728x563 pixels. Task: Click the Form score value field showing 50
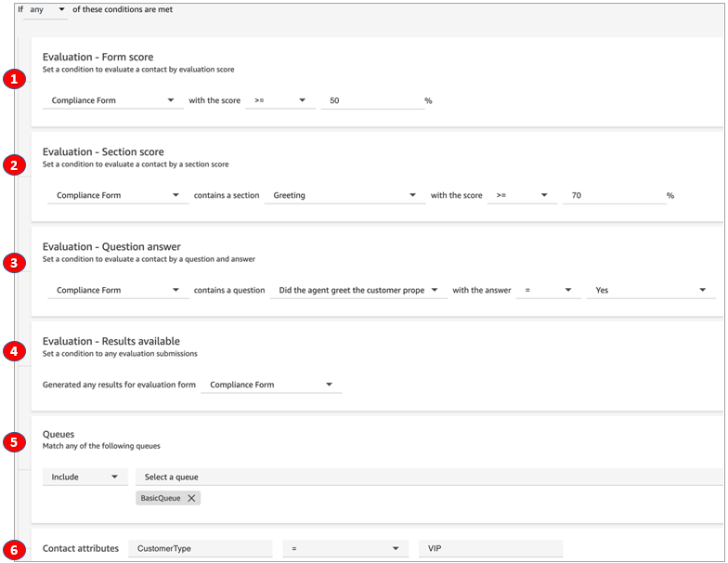pyautogui.click(x=371, y=100)
